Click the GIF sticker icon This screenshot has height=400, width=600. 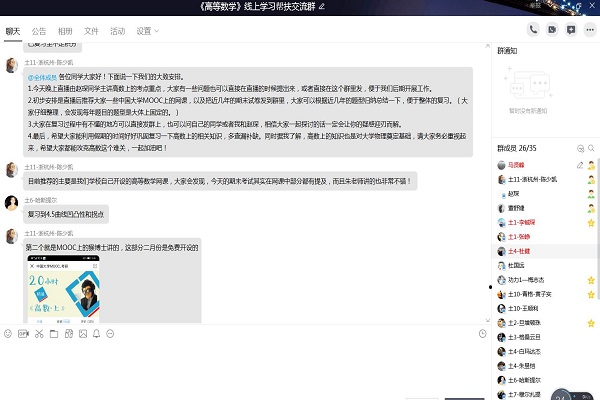pos(23,332)
